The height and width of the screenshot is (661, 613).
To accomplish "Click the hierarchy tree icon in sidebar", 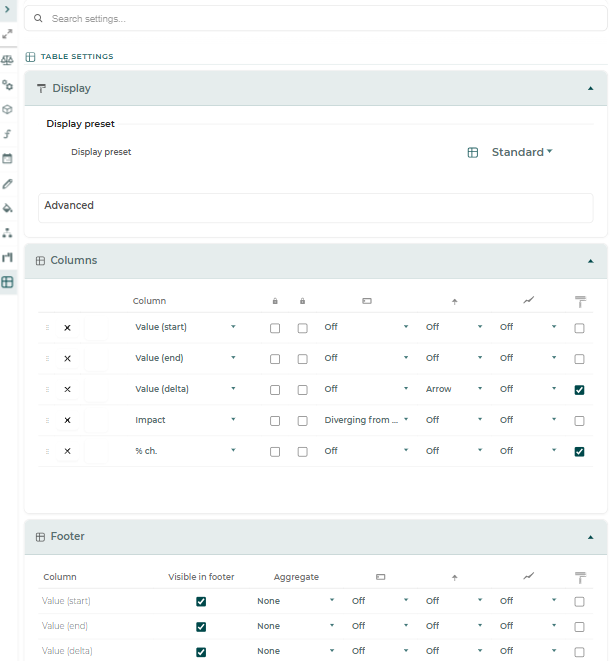I will click(x=7, y=233).
